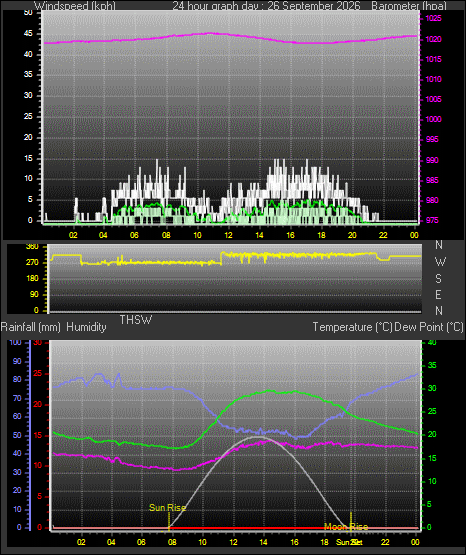Viewport: 466px width, 555px height.
Task: Click the 180 wind direction scale value
Action: tap(32, 279)
